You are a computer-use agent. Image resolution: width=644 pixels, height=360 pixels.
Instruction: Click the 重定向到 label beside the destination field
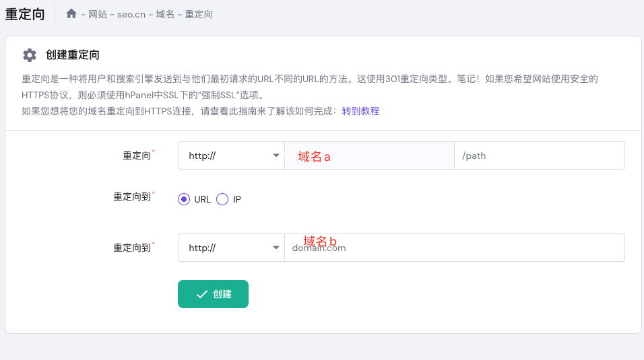[x=132, y=248]
